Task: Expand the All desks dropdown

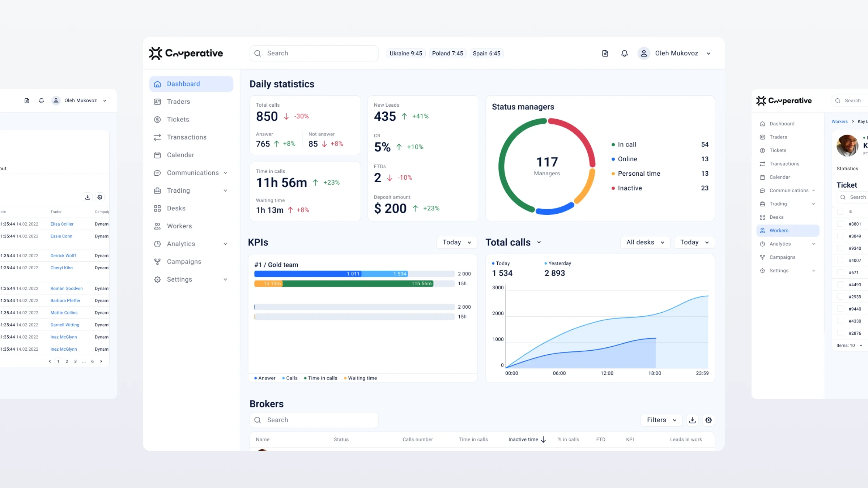Action: click(645, 242)
